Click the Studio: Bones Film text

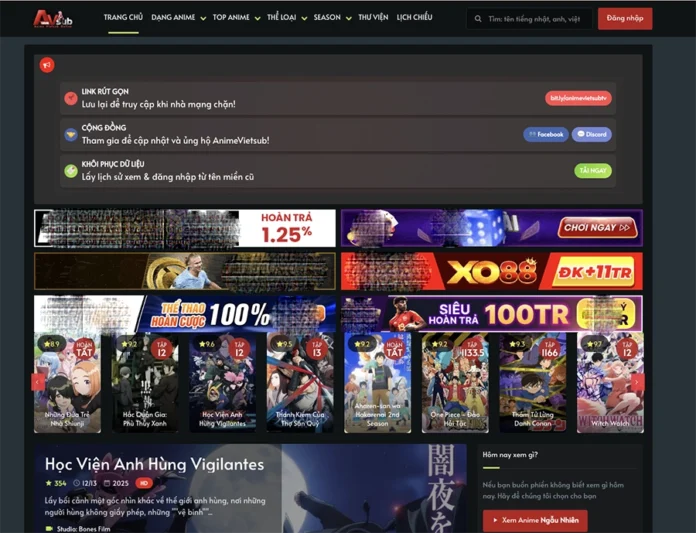83,529
